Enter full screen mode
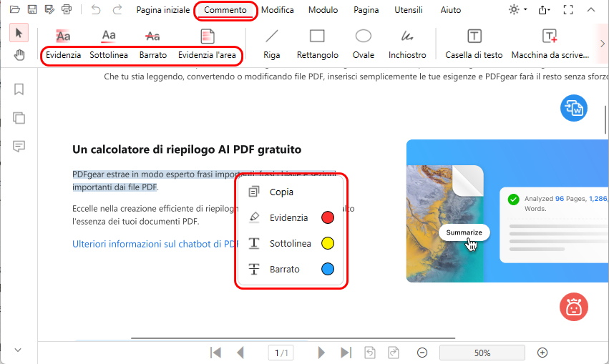Image resolution: width=609 pixels, height=364 pixels. coord(567,10)
